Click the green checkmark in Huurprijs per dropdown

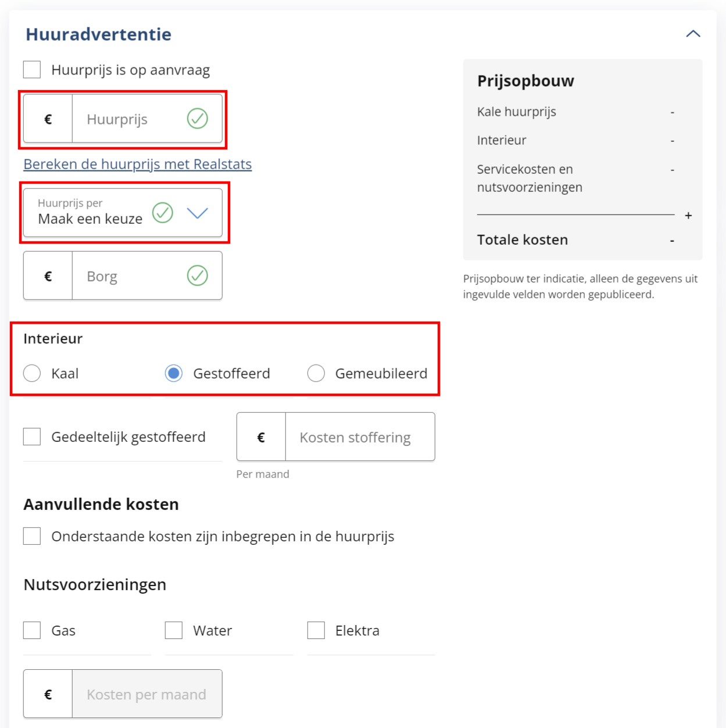(163, 213)
